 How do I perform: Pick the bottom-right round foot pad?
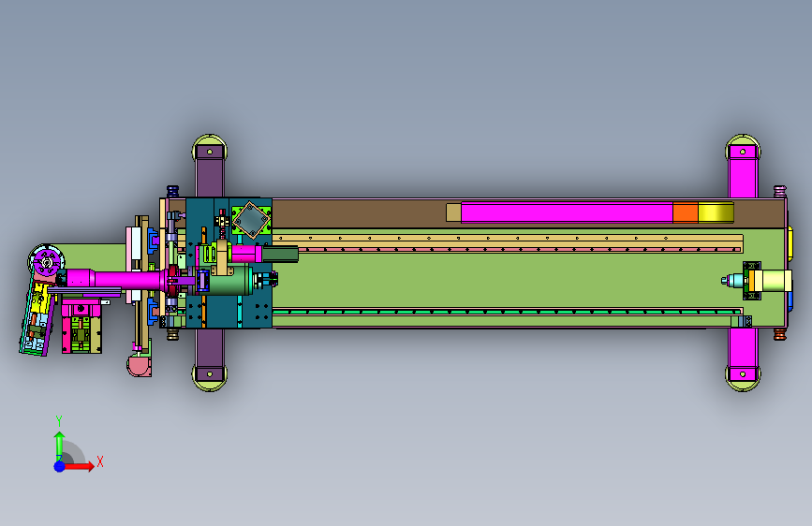tap(743, 379)
